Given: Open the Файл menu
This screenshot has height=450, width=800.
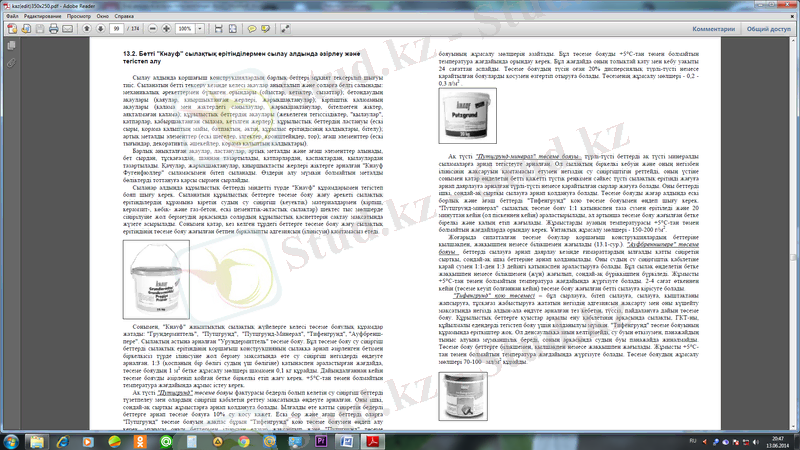Looking at the screenshot, I should [x=12, y=16].
